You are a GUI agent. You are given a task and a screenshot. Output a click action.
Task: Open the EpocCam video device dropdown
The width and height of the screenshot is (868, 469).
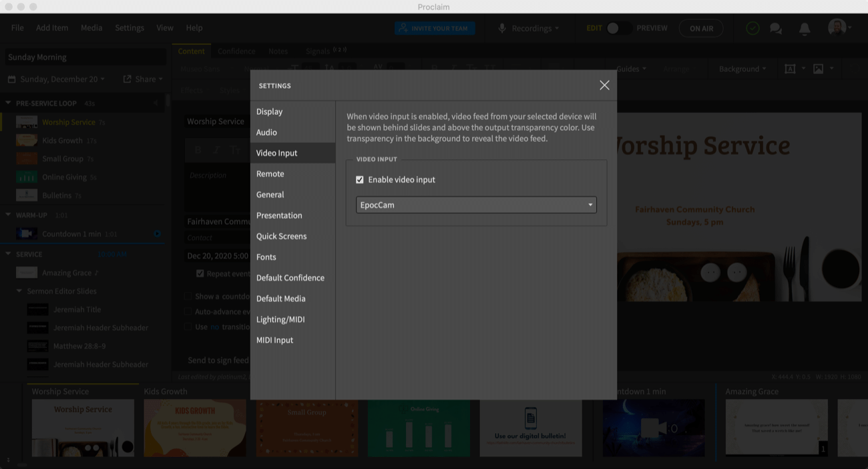(476, 205)
